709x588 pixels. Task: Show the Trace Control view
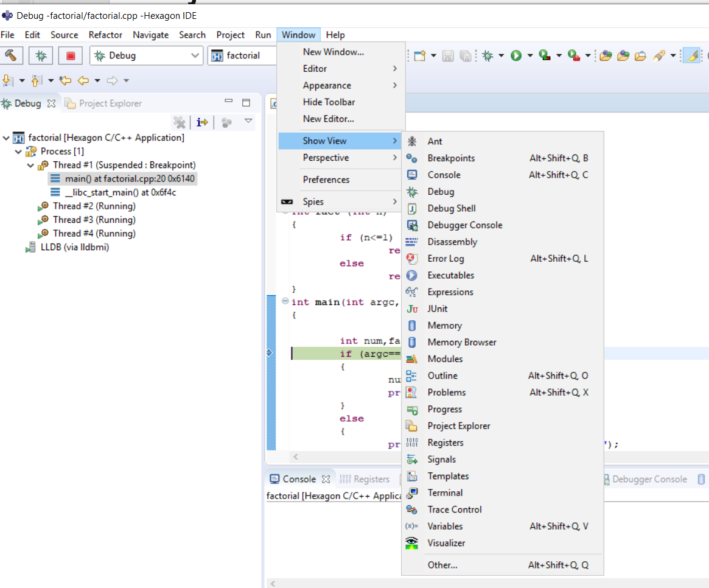pyautogui.click(x=502, y=509)
